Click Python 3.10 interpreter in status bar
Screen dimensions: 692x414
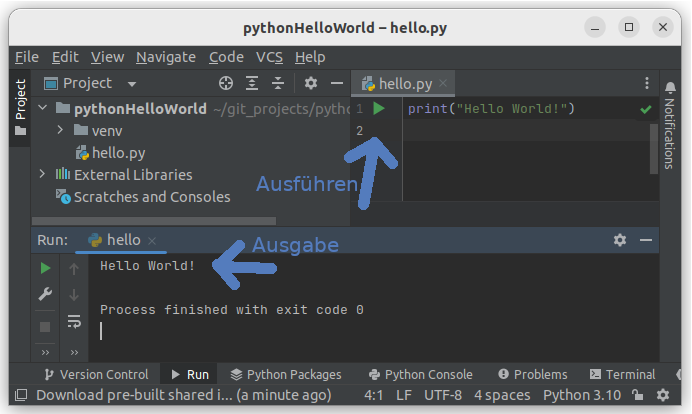coord(581,395)
